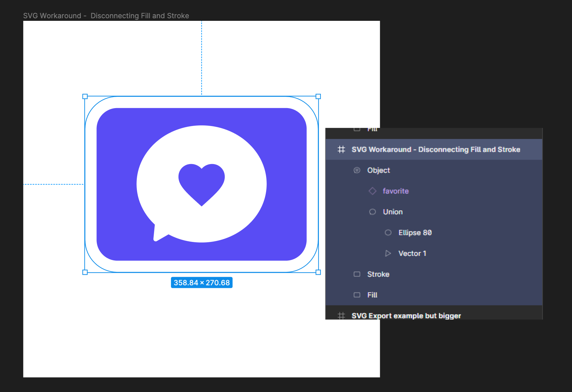Select the SVG Workaround frame layer row
This screenshot has width=572, height=392.
tap(434, 149)
